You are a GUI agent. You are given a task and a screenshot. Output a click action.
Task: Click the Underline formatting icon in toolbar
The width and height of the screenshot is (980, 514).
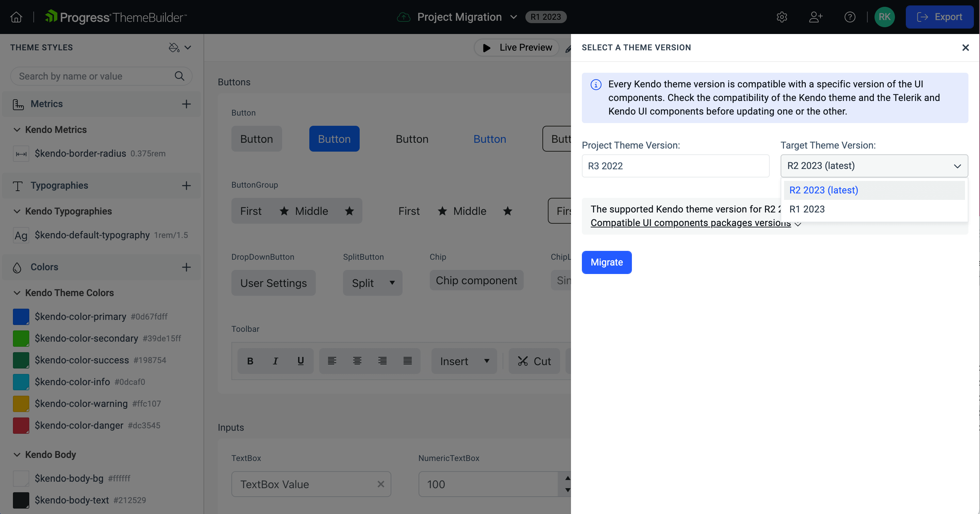click(x=300, y=361)
